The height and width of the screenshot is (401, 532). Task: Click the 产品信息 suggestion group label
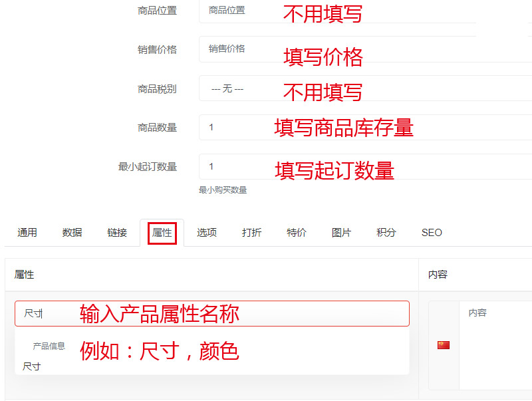50,346
